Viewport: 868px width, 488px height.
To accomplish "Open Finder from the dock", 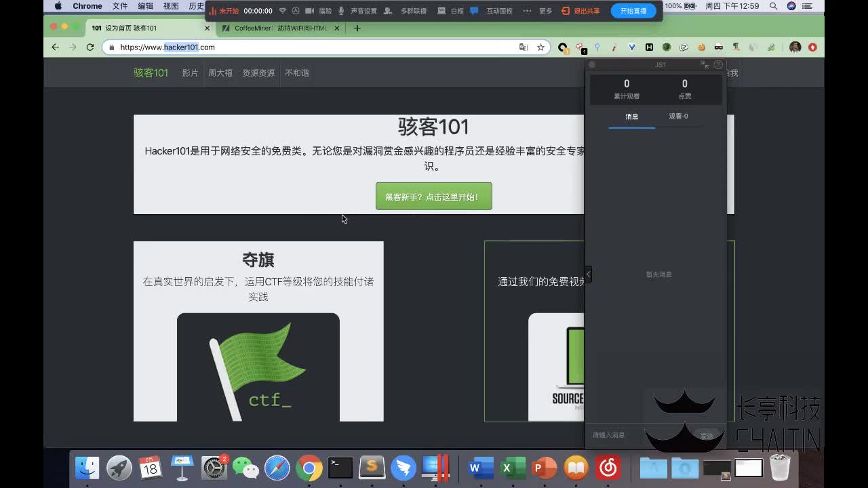I will (87, 468).
